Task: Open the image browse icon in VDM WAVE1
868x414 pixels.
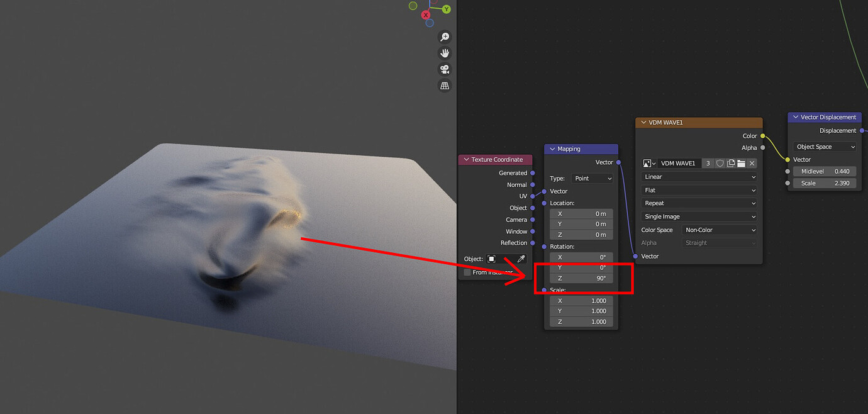Action: point(649,163)
